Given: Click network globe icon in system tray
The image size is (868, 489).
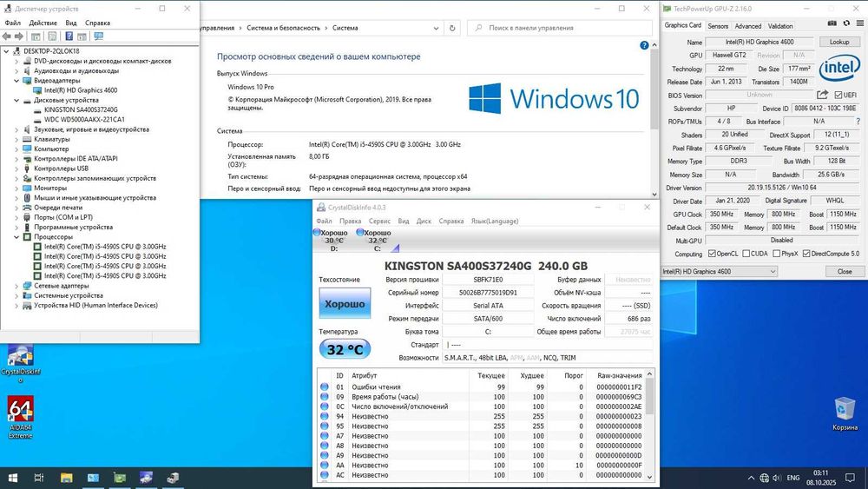Looking at the screenshot, I should (x=765, y=478).
